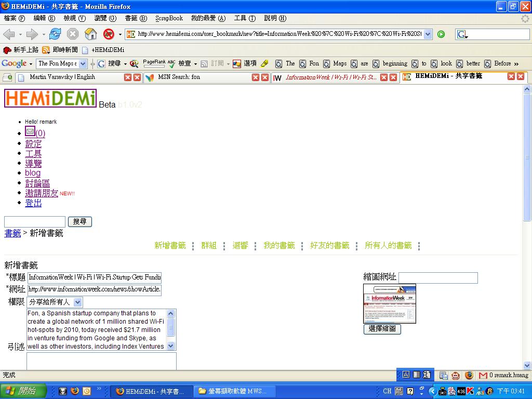Open the 工具 (T) menu
Viewport: 532px width, 399px height.
245,18
